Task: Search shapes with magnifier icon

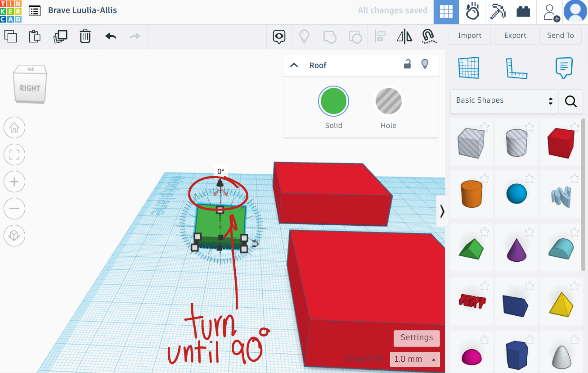Action: (571, 101)
